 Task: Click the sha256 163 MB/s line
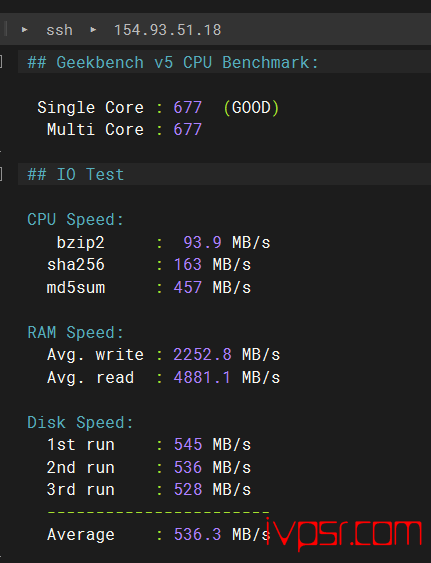pos(149,265)
